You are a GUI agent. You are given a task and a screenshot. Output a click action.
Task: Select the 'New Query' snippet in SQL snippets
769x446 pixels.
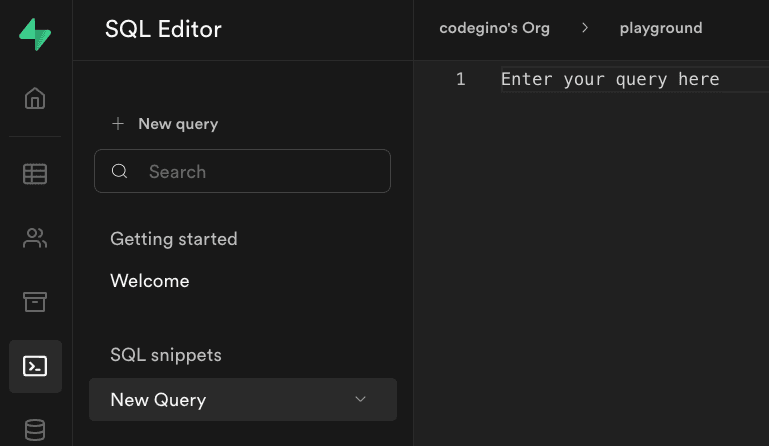158,400
